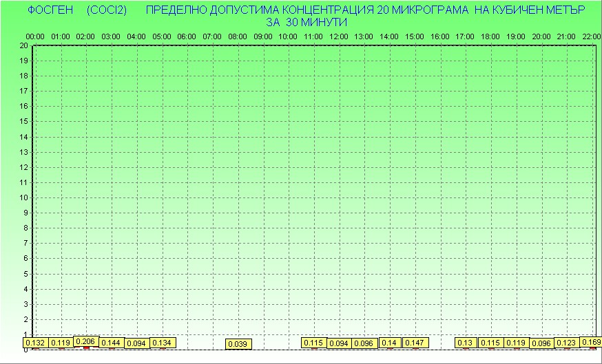Click the 0.206 data value label
The image size is (602, 364).
coord(85,341)
